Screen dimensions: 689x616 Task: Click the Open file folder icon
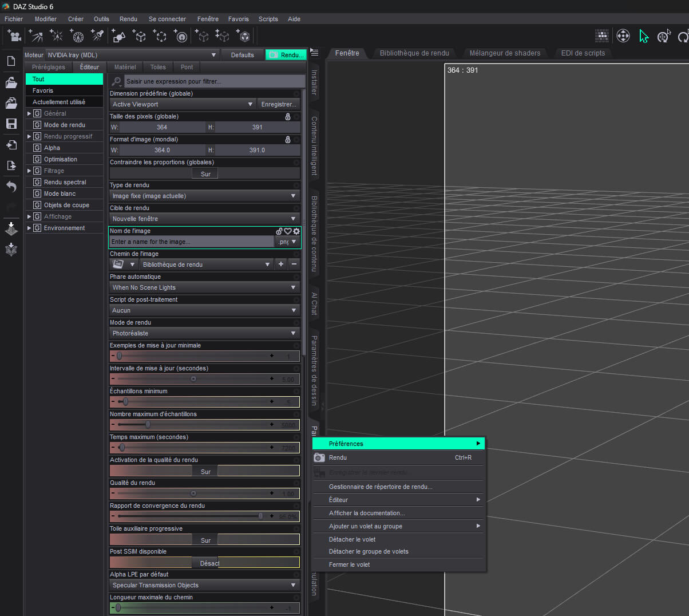click(11, 82)
